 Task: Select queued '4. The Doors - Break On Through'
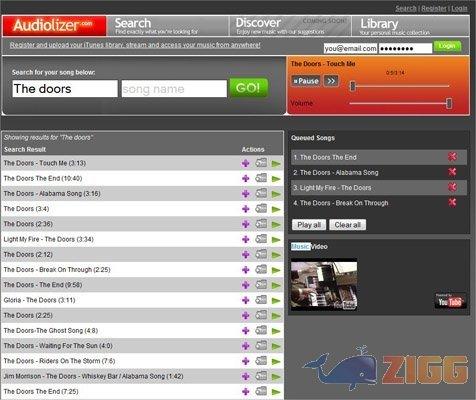[379, 203]
